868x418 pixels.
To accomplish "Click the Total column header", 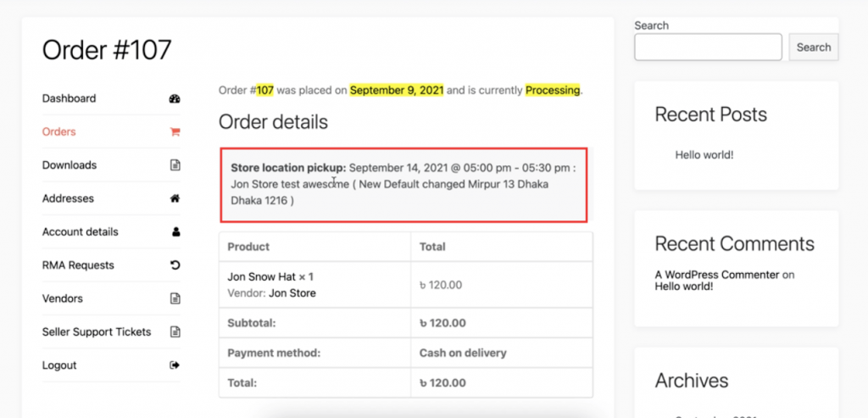I will click(432, 247).
